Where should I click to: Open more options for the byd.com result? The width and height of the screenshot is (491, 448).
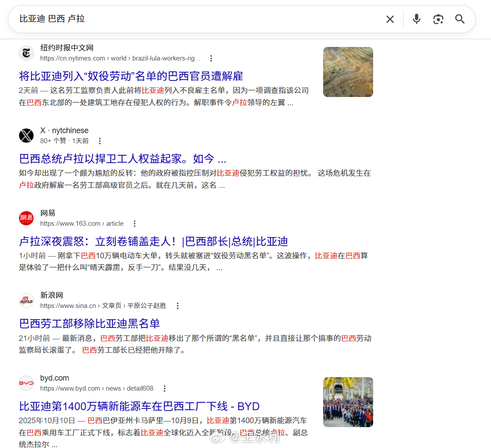click(164, 388)
